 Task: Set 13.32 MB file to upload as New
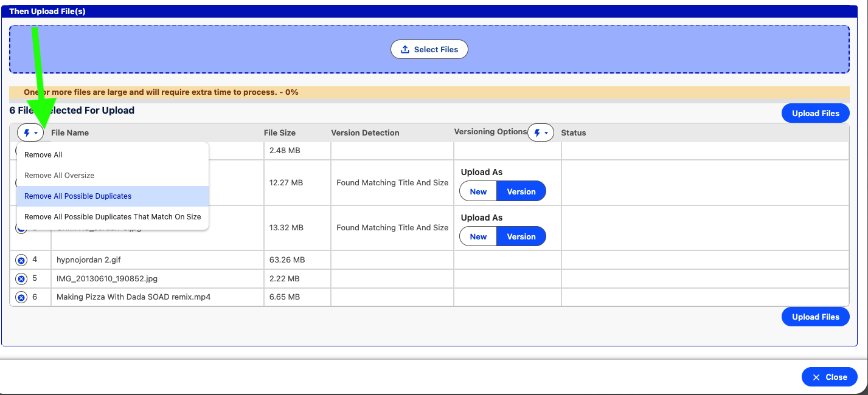478,236
